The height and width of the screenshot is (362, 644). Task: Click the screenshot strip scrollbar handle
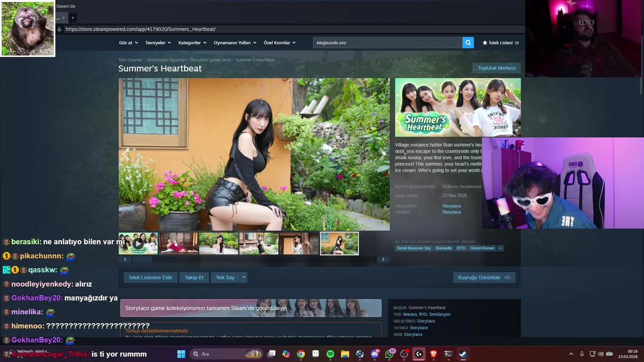141,259
